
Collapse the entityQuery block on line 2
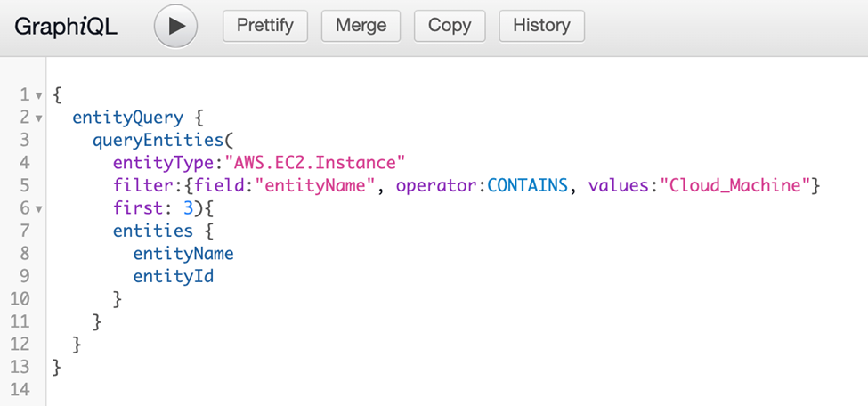point(38,118)
